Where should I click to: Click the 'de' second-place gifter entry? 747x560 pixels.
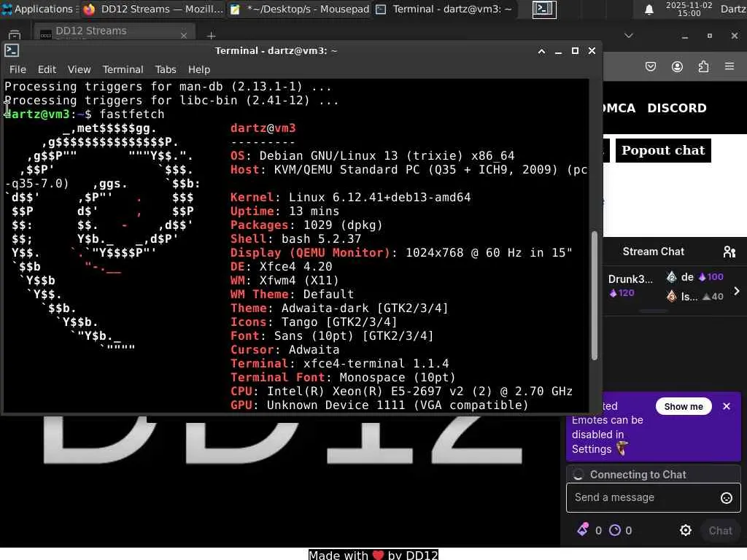[695, 277]
